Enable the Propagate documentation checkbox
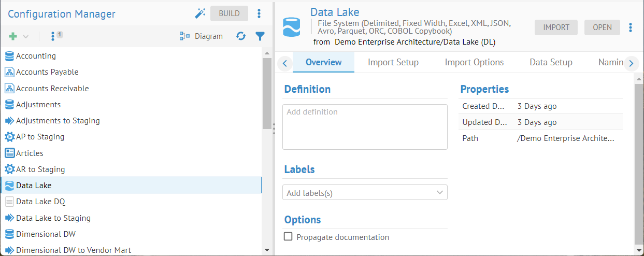Image resolution: width=644 pixels, height=256 pixels. (289, 237)
